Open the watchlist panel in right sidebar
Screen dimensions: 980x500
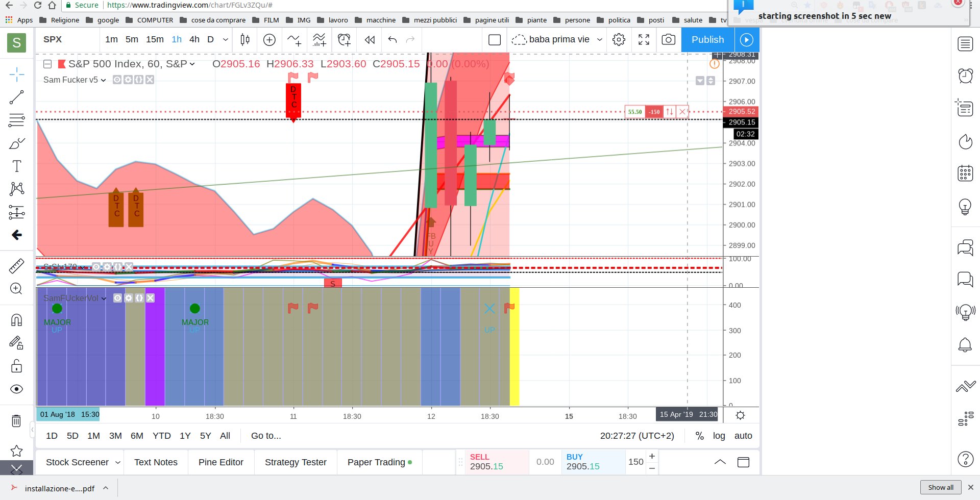(x=965, y=44)
